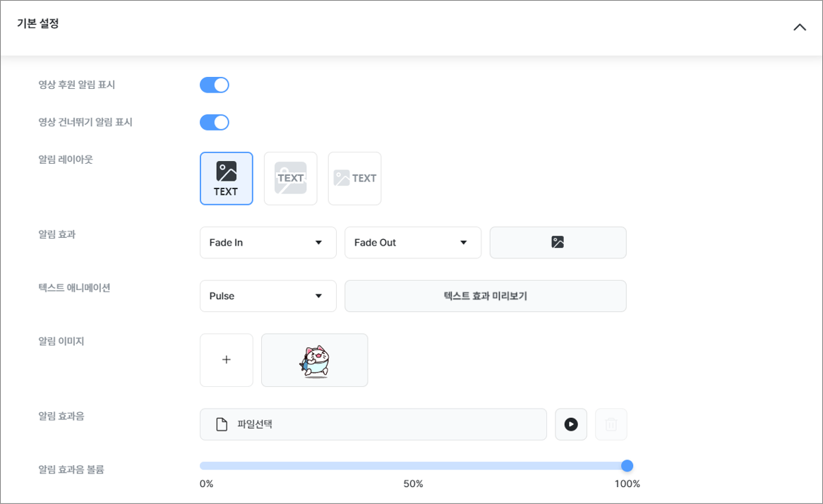Select the cat character alert image

click(314, 360)
